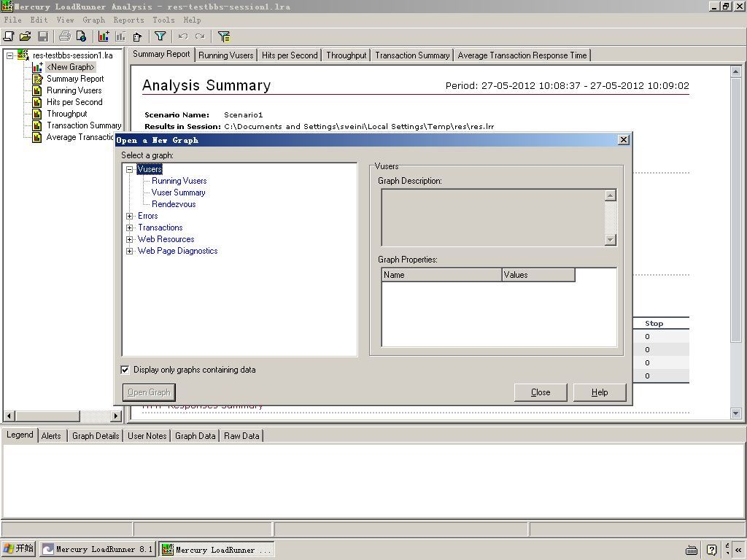This screenshot has width=747, height=560.
Task: Click the toolbar icon left of the filter funnel
Action: [x=138, y=36]
